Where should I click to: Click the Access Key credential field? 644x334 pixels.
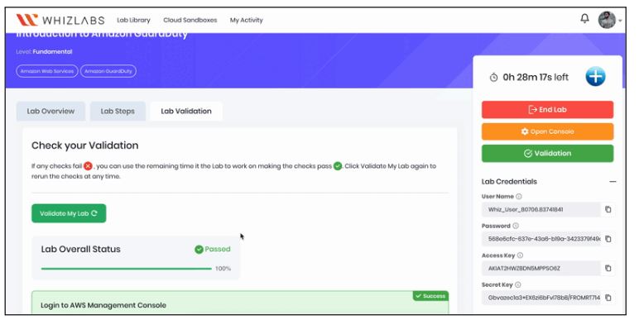tap(541, 269)
